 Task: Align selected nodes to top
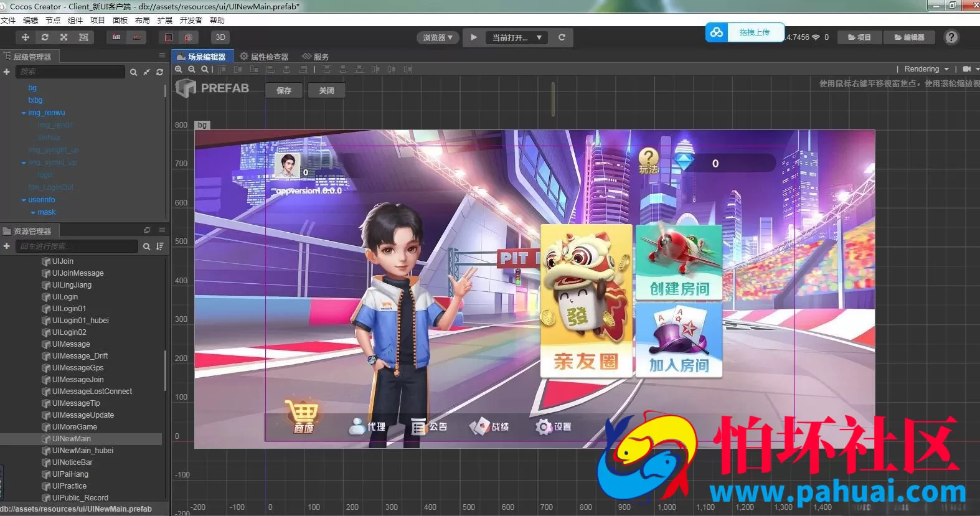click(222, 69)
